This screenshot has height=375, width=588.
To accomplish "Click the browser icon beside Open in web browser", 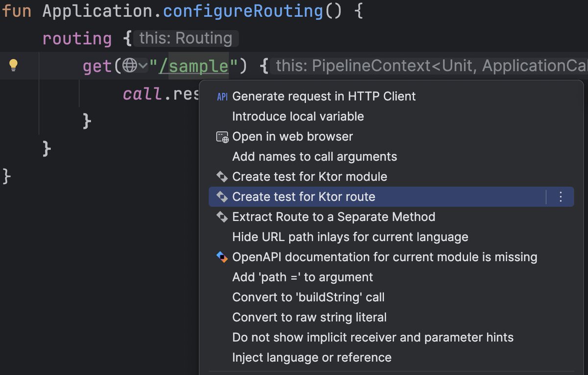I will (x=222, y=137).
